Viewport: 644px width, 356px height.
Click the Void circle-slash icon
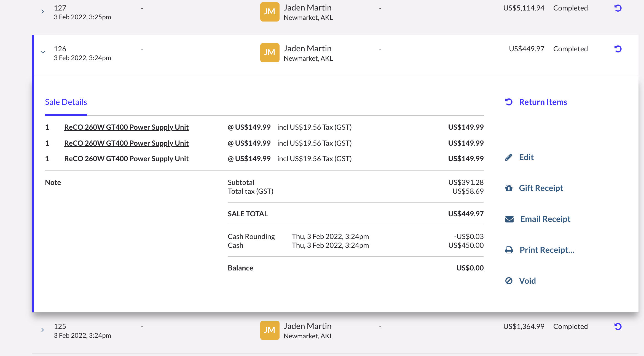point(509,281)
